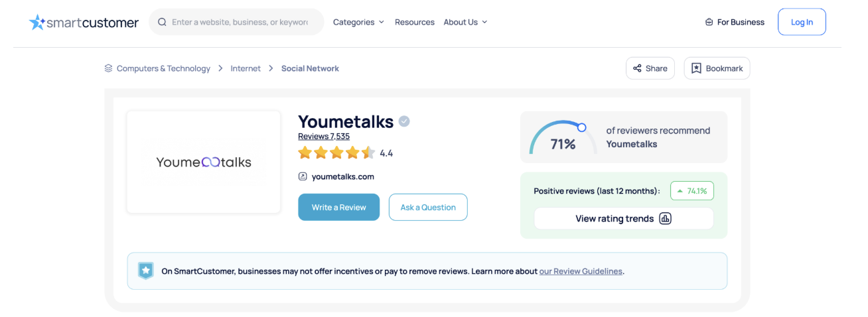Click the Log In button

tap(802, 22)
